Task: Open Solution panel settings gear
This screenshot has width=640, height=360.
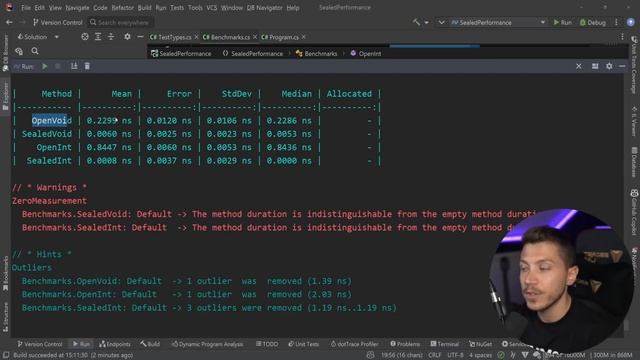Action: pyautogui.click(x=127, y=37)
